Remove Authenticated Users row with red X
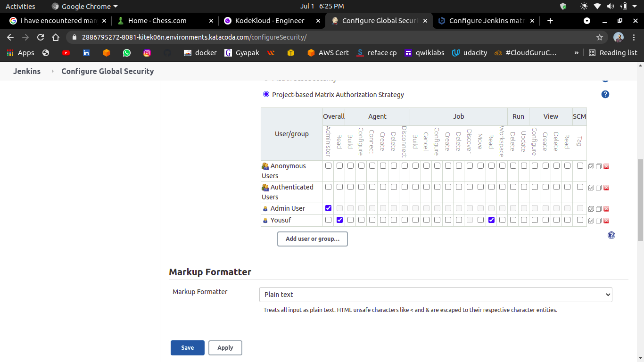Viewport: 644px width, 362px height. tap(606, 188)
